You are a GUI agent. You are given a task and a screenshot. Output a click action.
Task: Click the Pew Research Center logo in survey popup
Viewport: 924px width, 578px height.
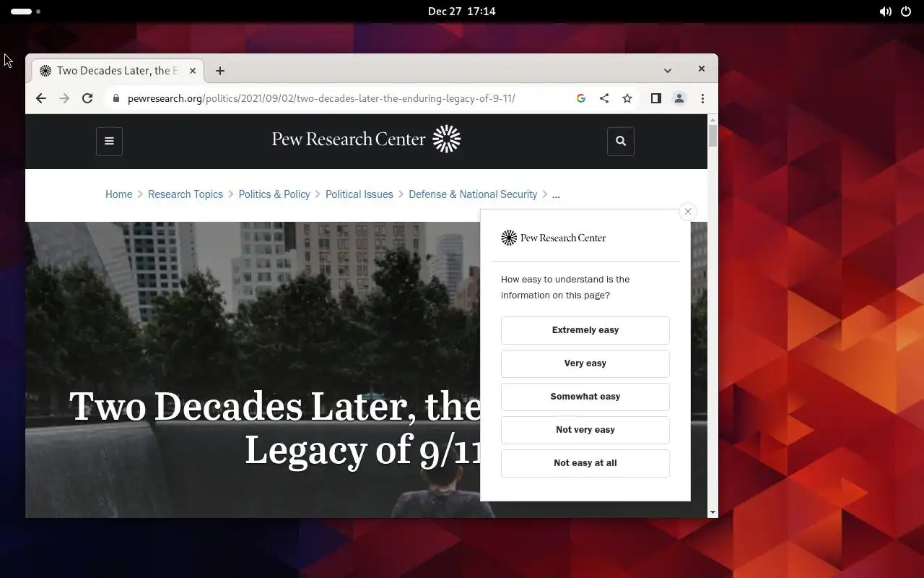coord(554,238)
